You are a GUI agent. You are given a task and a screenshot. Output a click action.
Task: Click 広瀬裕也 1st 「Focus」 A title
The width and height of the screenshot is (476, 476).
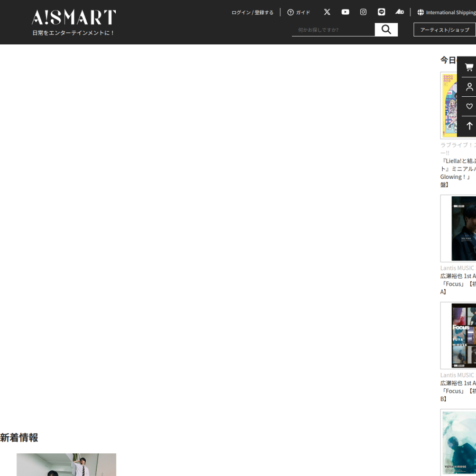coord(458,284)
